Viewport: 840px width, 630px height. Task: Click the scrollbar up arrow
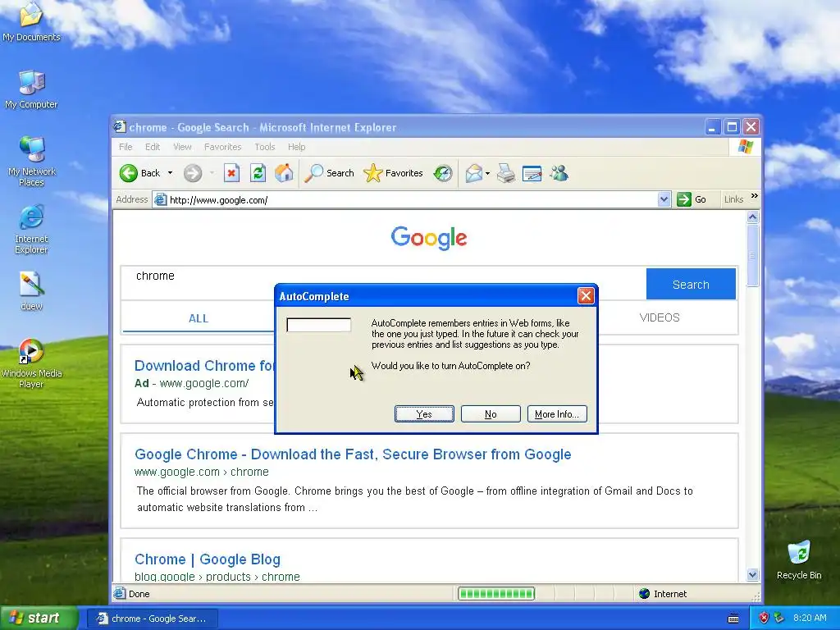click(753, 217)
